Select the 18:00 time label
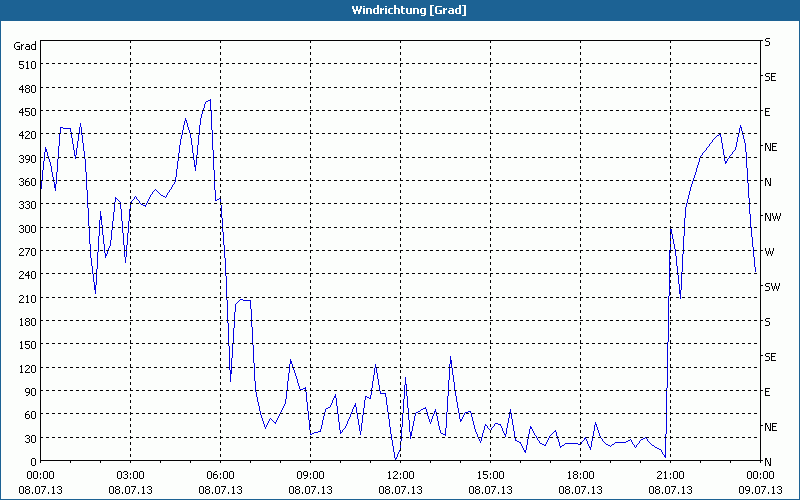 tap(581, 476)
